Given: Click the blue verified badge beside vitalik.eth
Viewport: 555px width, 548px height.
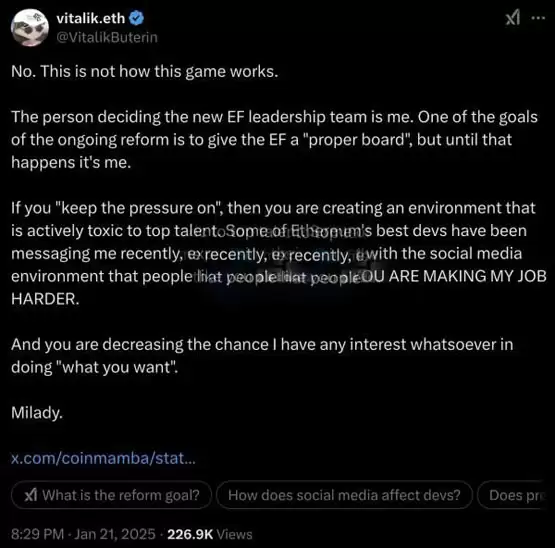Looking at the screenshot, I should pyautogui.click(x=136, y=18).
